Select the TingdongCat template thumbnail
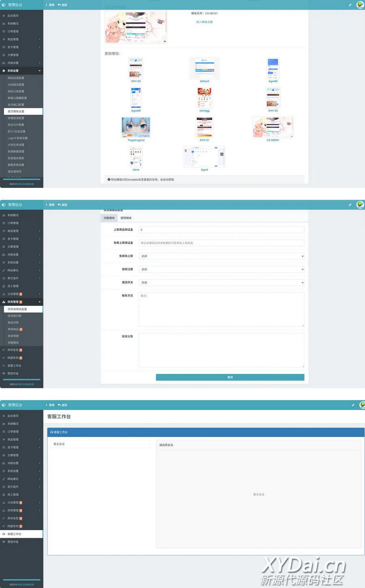Viewport: 365px width, 588px height. click(x=136, y=127)
